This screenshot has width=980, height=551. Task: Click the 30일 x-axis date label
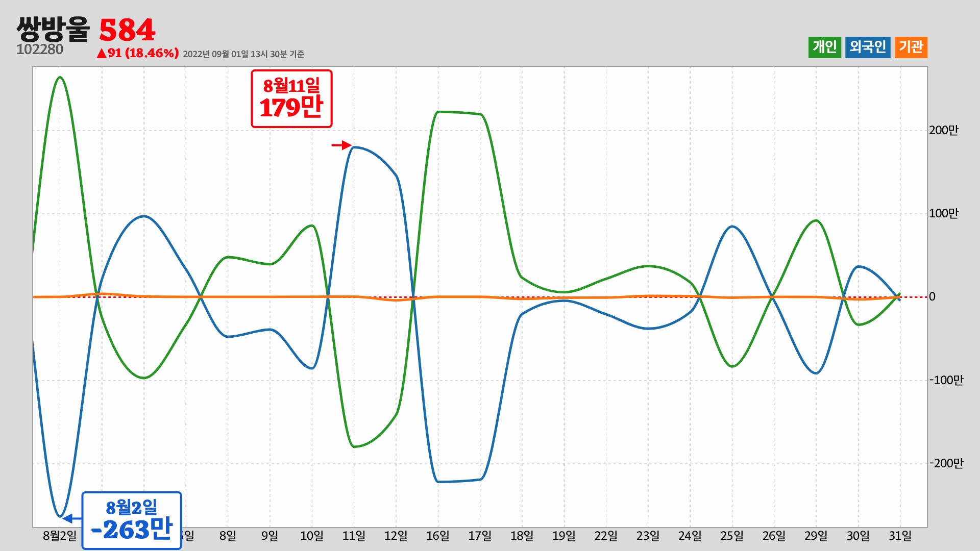pos(858,536)
